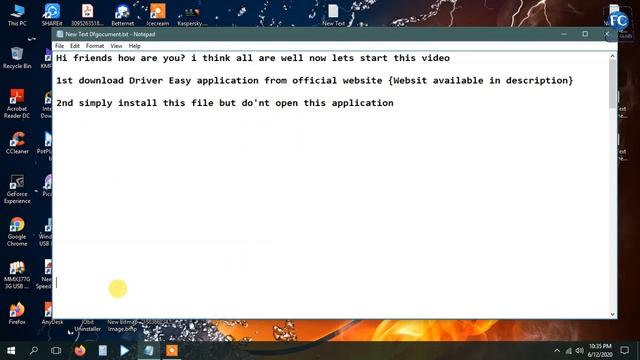640x360 pixels.
Task: Select Acrobat Reader DC desktop icon
Action: pyautogui.click(x=17, y=104)
